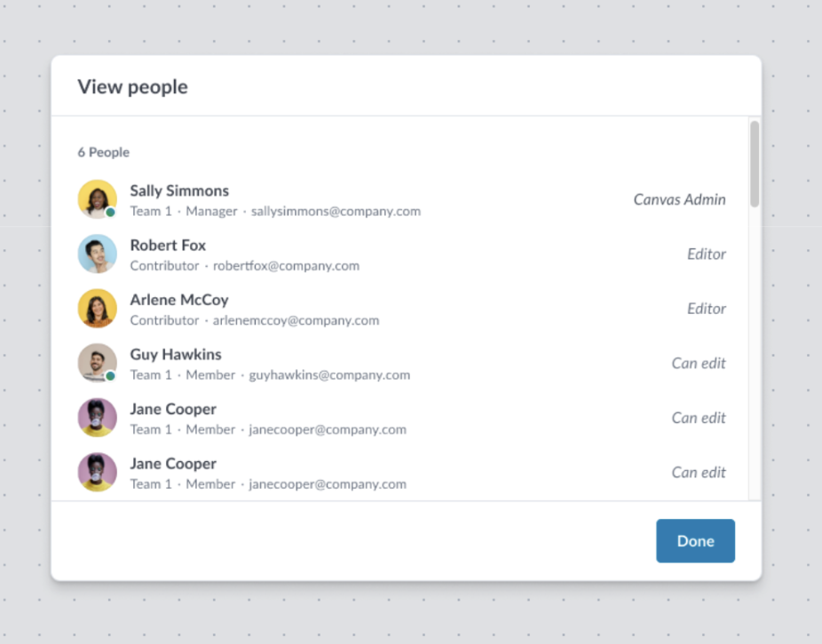Image resolution: width=822 pixels, height=644 pixels.
Task: Click Guy Hawkins' green online status dot
Action: coord(110,376)
